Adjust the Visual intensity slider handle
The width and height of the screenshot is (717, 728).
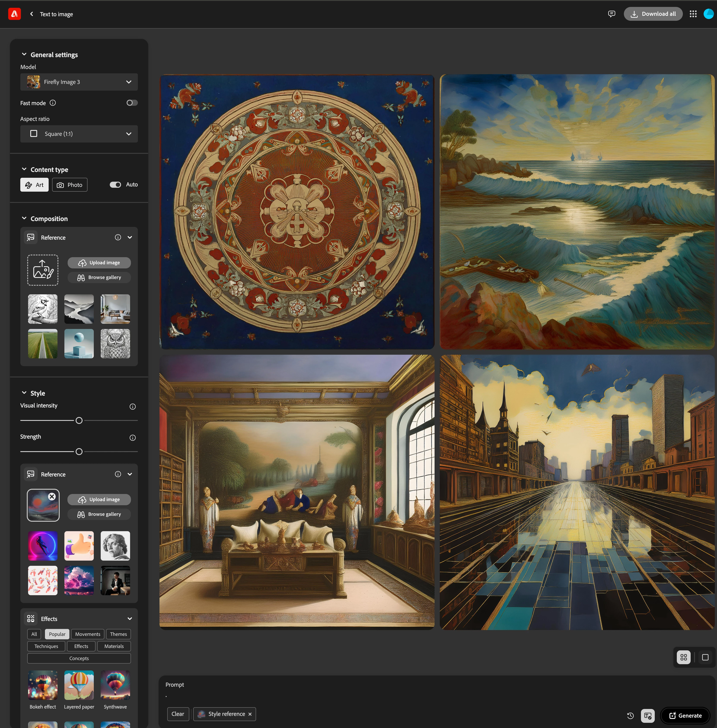coord(79,420)
